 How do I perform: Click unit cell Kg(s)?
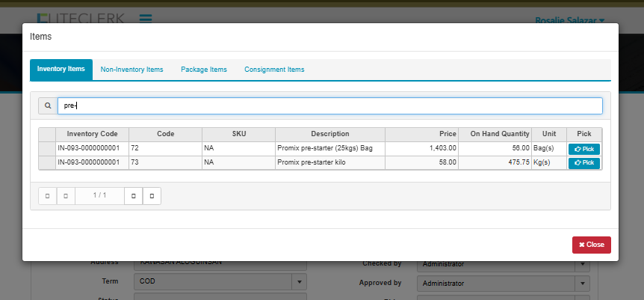[549, 162]
